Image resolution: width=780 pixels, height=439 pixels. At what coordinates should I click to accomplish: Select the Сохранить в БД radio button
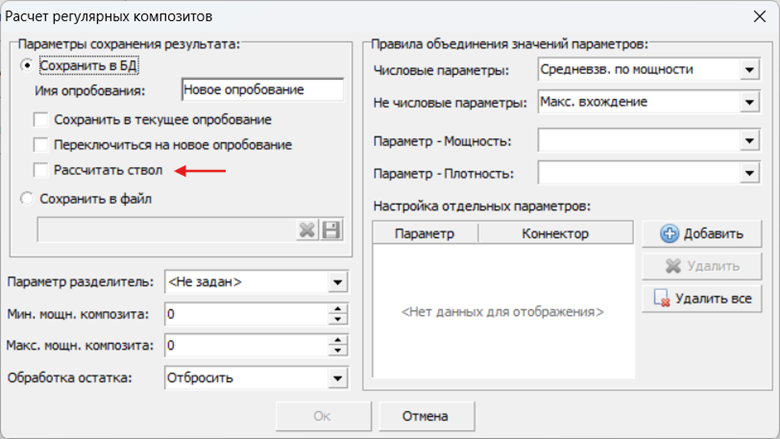[27, 66]
